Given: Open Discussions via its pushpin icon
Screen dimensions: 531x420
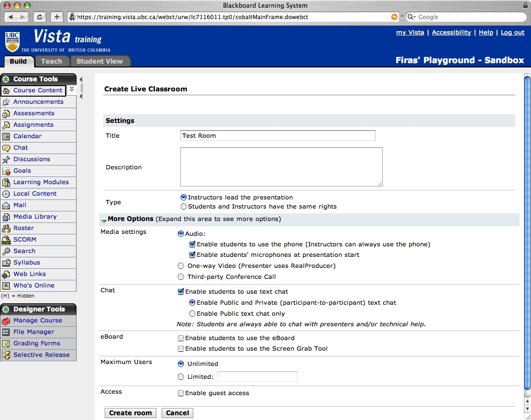Looking at the screenshot, I should pos(6,159).
